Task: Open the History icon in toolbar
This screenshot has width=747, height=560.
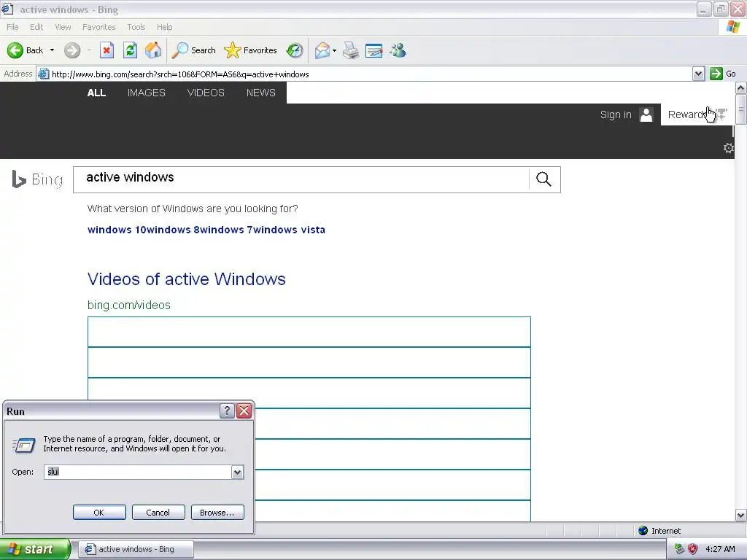Action: pos(295,50)
